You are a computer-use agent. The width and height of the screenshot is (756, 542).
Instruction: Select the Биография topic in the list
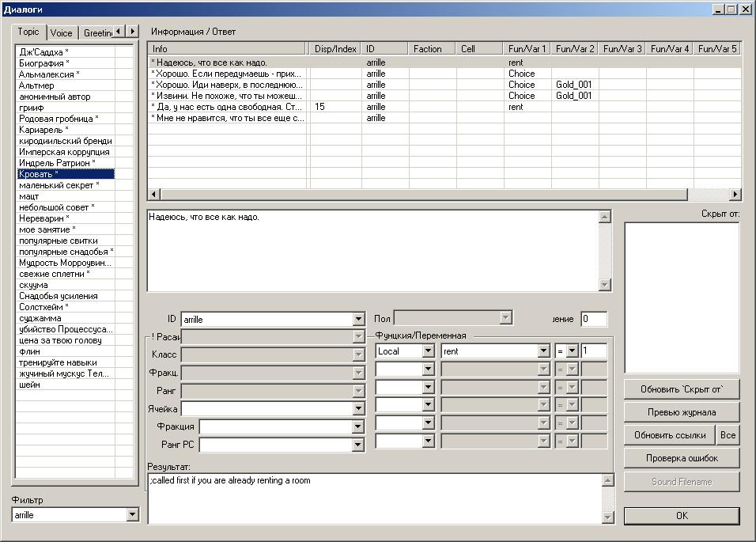coord(43,63)
